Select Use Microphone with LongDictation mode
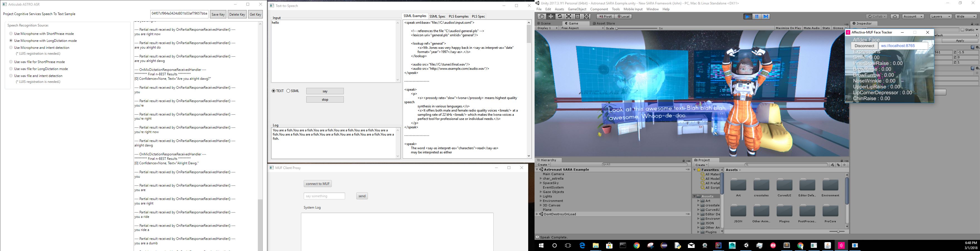This screenshot has width=980, height=251. point(11,40)
